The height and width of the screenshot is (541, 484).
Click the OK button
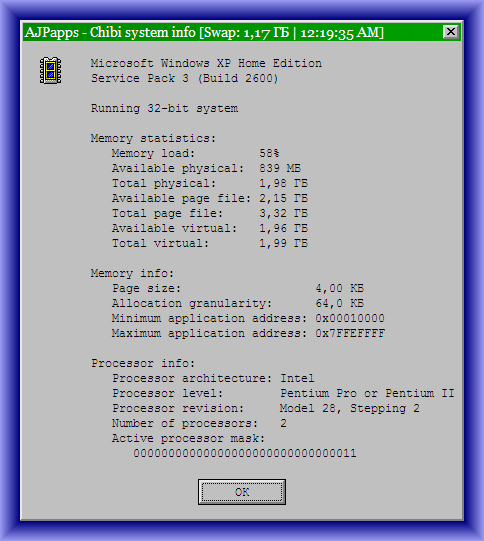pyautogui.click(x=242, y=492)
